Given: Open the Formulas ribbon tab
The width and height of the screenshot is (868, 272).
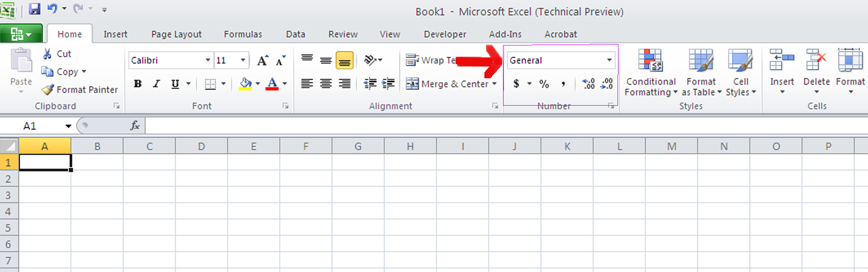Looking at the screenshot, I should coord(243,34).
